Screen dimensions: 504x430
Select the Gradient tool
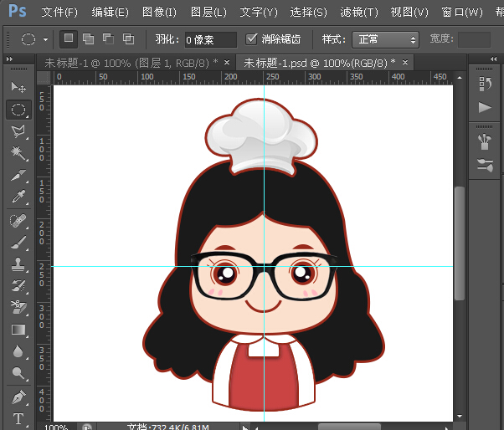[x=18, y=330]
